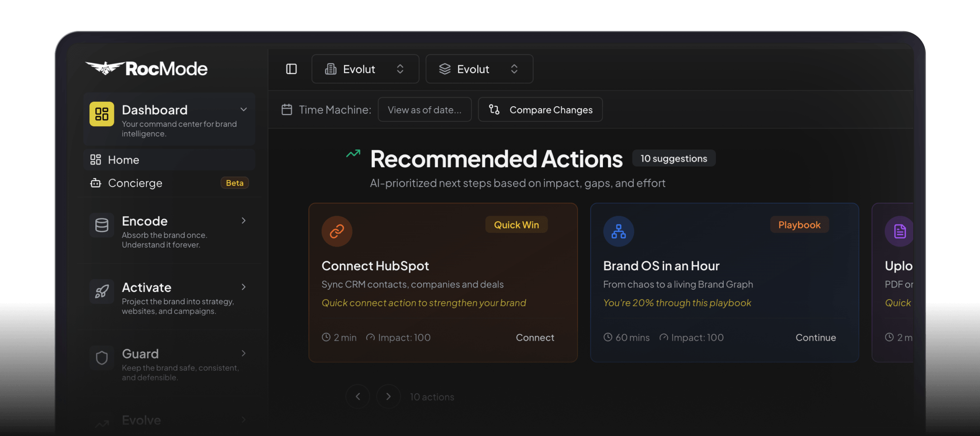Image resolution: width=980 pixels, height=436 pixels.
Task: Collapse the Dashboard section chevron
Action: pyautogui.click(x=244, y=109)
